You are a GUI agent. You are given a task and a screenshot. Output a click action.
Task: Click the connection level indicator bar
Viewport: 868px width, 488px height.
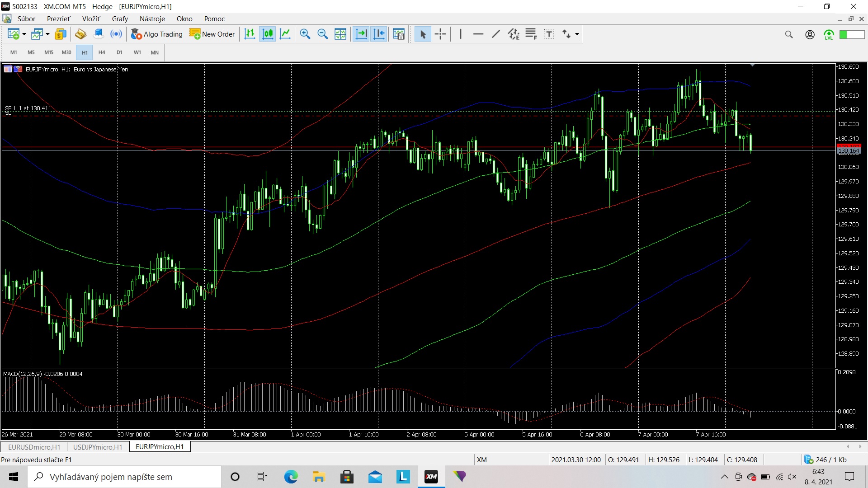[x=852, y=34]
